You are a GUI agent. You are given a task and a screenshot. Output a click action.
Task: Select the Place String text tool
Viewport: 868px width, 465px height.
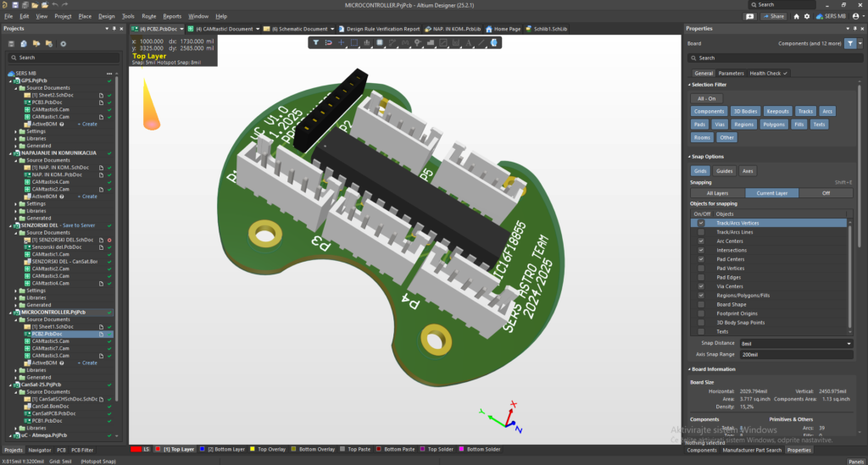tap(469, 42)
